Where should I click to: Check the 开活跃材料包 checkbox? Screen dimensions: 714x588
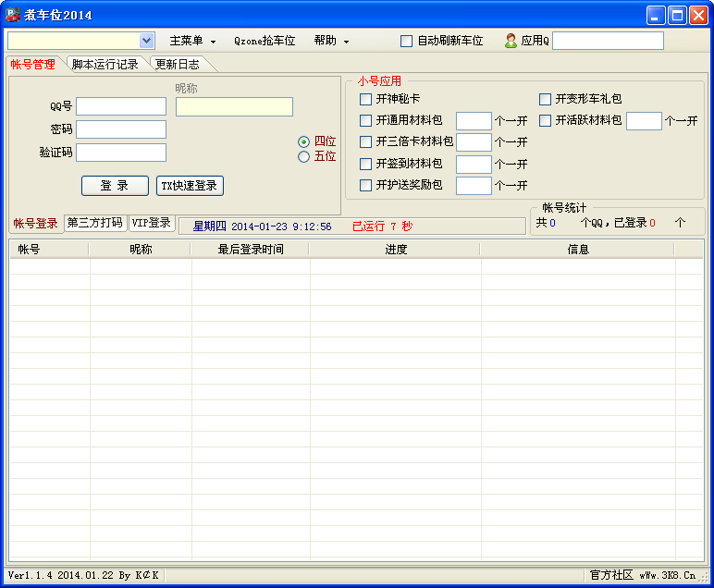(545, 120)
